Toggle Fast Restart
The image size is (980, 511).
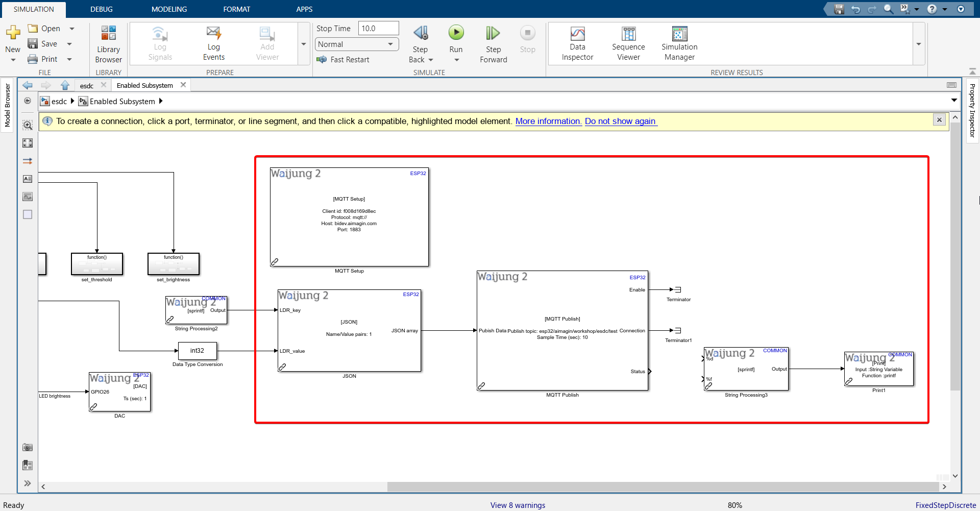[343, 60]
